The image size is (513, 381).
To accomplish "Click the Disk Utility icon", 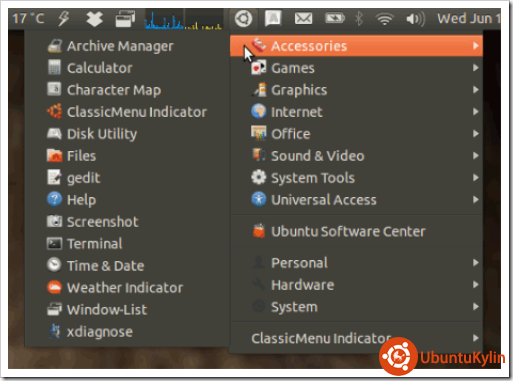I will click(54, 133).
